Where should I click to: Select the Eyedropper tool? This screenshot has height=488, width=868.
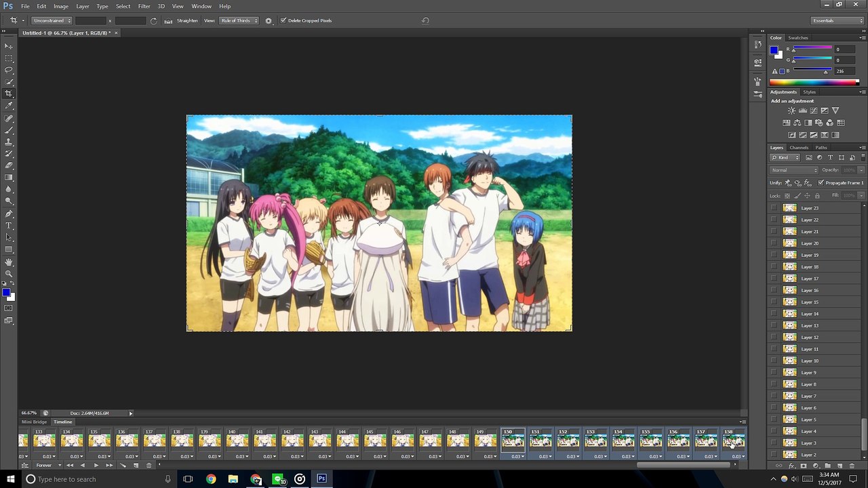9,106
